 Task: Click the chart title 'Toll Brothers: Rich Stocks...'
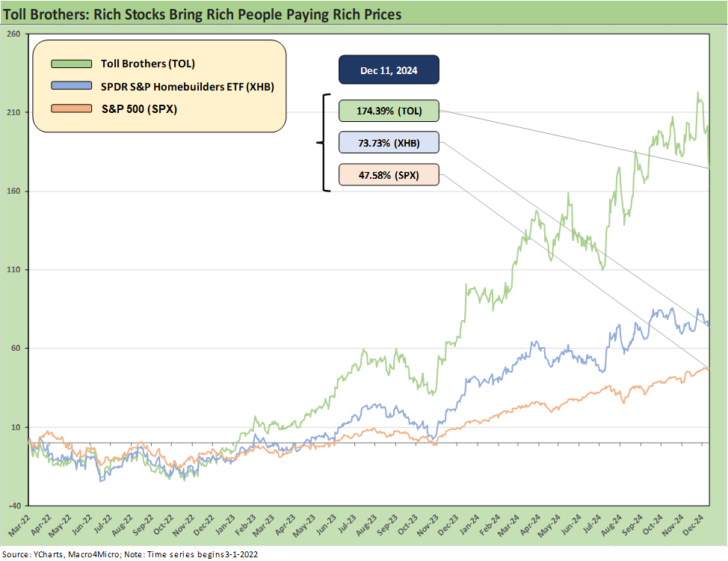(203, 14)
